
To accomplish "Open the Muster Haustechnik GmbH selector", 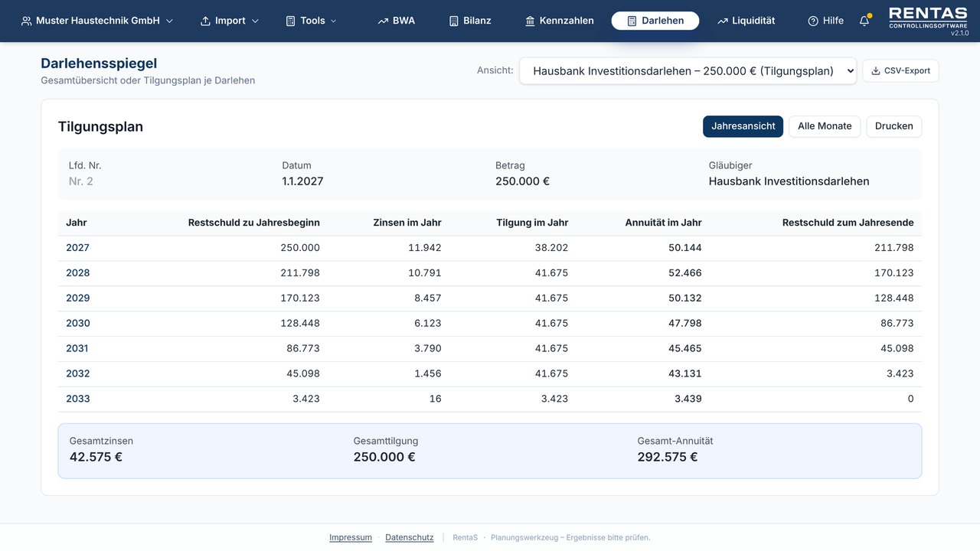I will point(97,21).
